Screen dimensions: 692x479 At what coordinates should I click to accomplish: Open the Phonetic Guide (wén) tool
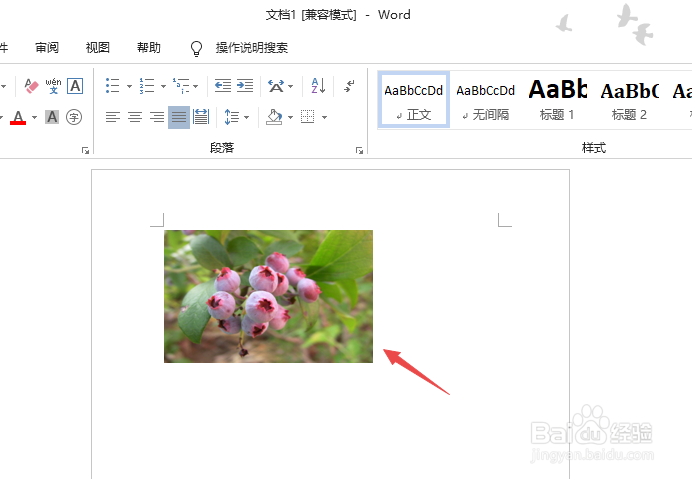pyautogui.click(x=53, y=86)
